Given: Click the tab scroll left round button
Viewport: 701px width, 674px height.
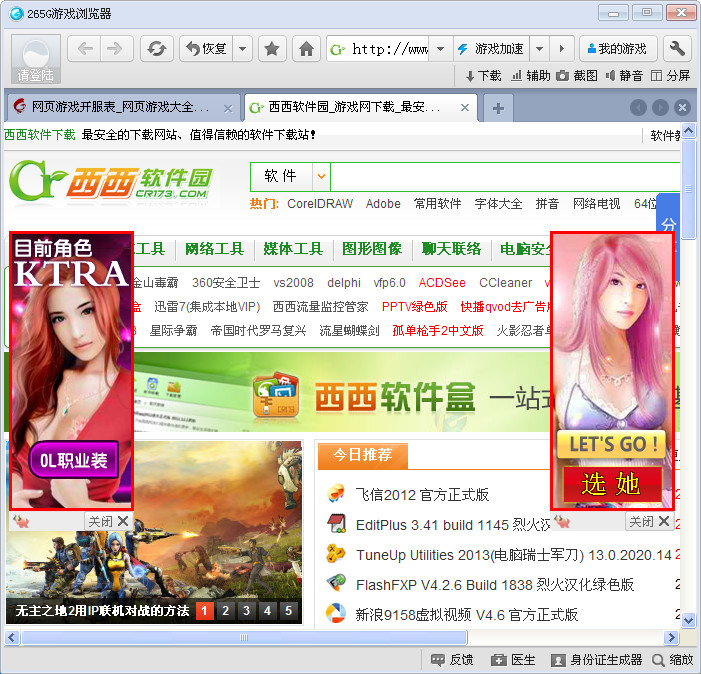Looking at the screenshot, I should click(638, 107).
